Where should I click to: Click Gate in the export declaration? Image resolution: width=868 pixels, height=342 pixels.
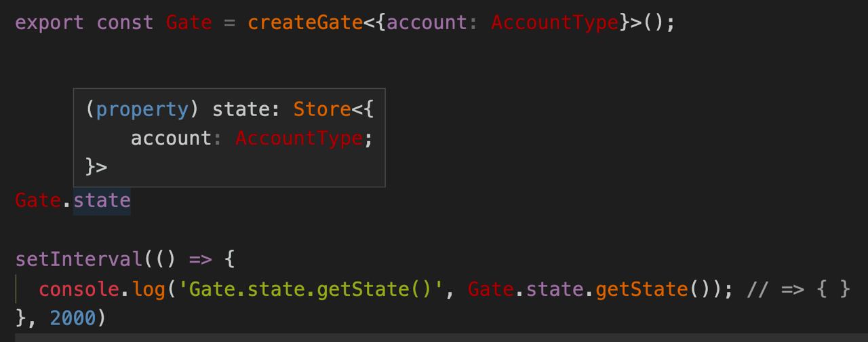(189, 22)
